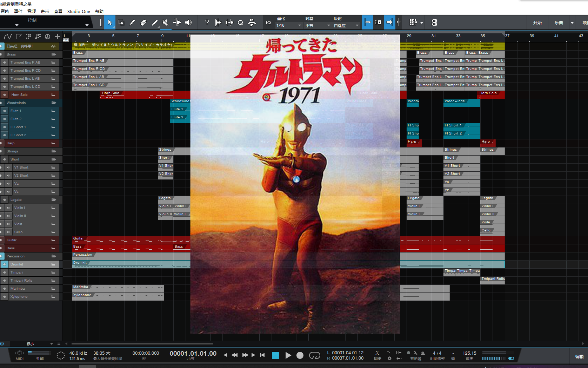Click the video player film icon

(x=434, y=22)
